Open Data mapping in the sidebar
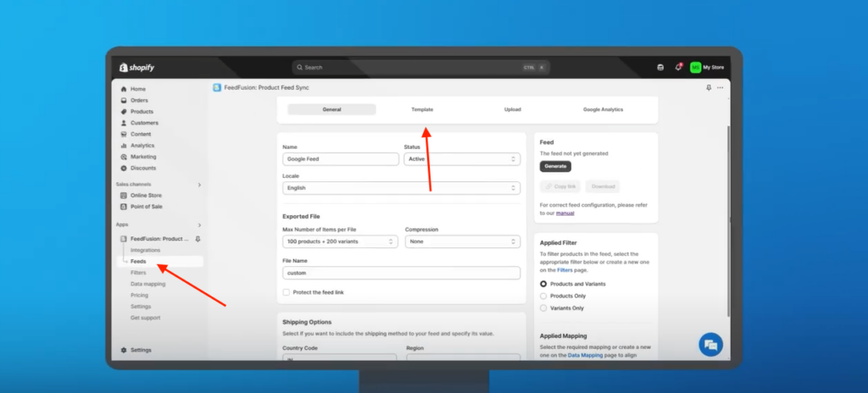Screen dimensions: 868x393 147,284
